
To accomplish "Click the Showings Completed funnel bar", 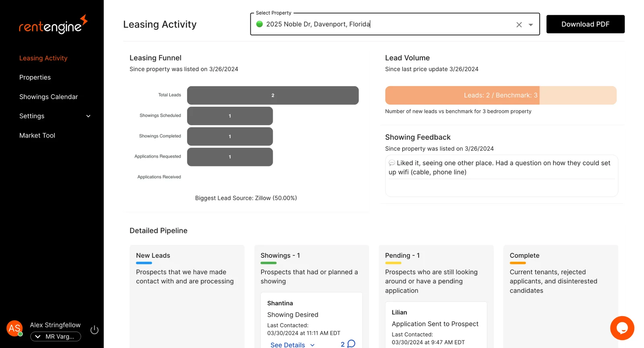I will click(x=230, y=136).
